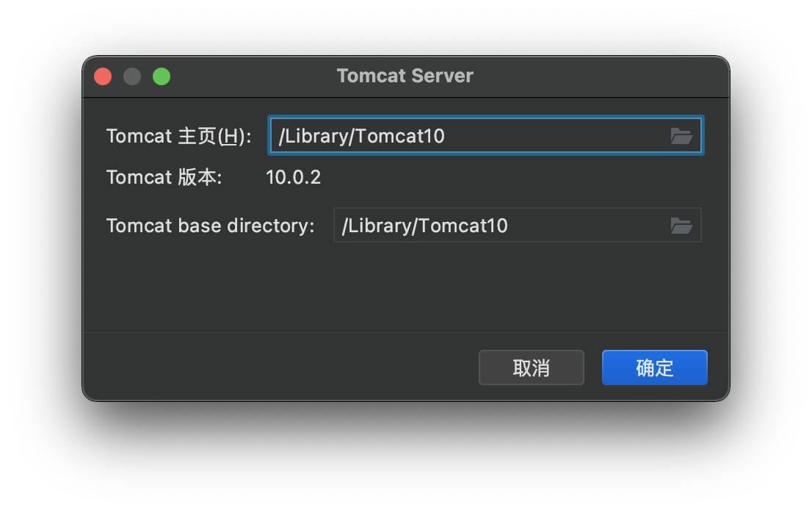812x510 pixels.
Task: Close the Tomcat Server dialog
Action: (x=103, y=76)
